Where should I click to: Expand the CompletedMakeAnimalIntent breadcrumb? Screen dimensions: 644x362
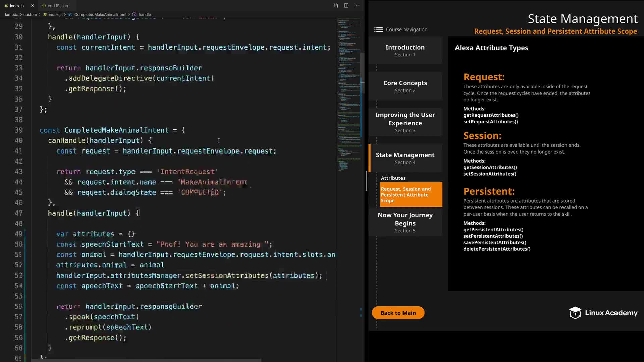point(100,15)
